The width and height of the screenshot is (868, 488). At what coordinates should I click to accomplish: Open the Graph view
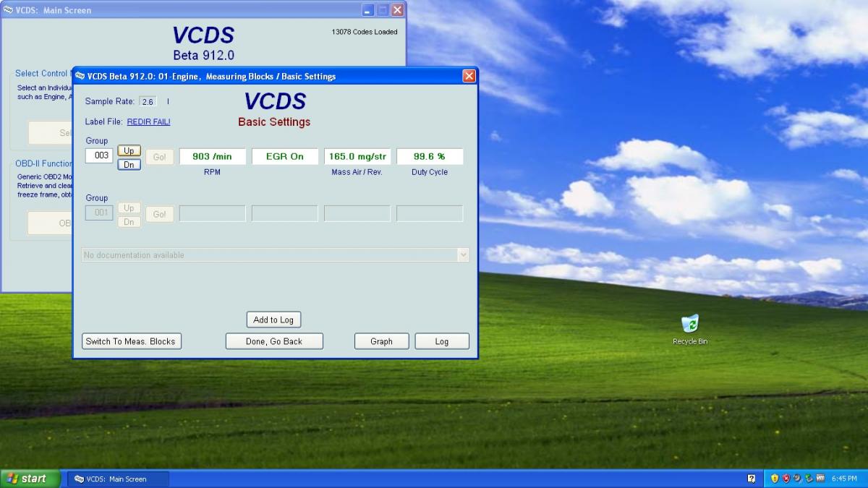coord(381,341)
